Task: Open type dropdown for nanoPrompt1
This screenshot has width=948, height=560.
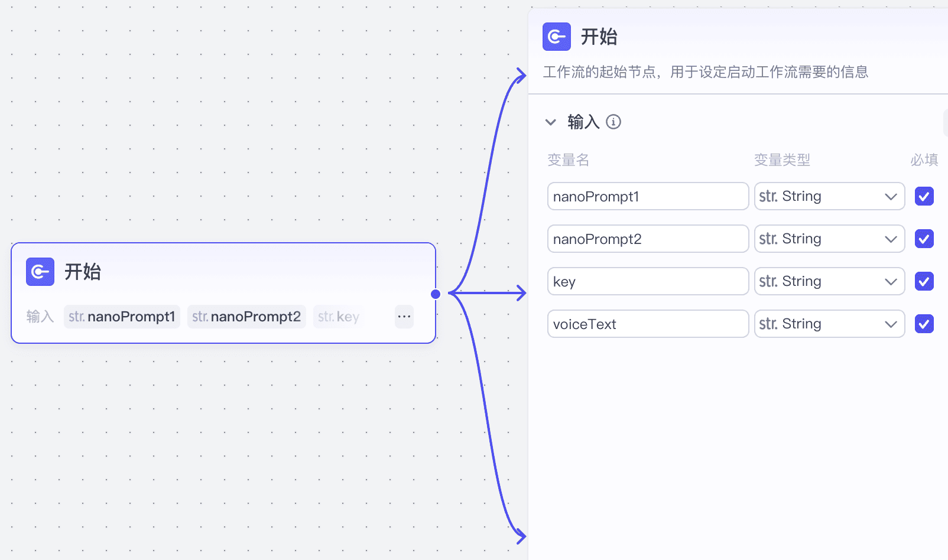Action: [x=829, y=196]
